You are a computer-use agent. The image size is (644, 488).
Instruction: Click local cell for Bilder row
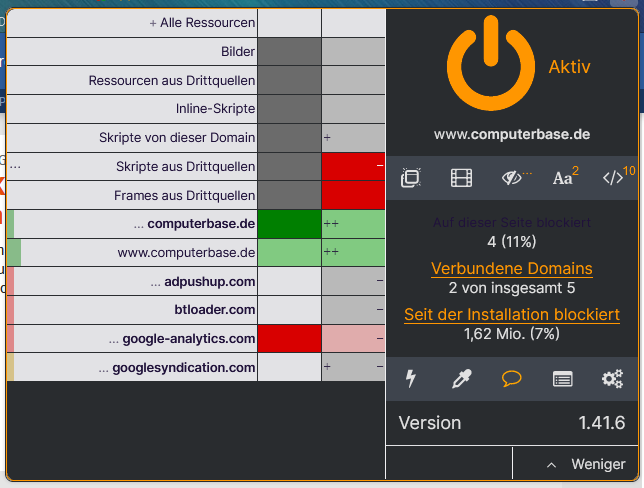(x=353, y=51)
